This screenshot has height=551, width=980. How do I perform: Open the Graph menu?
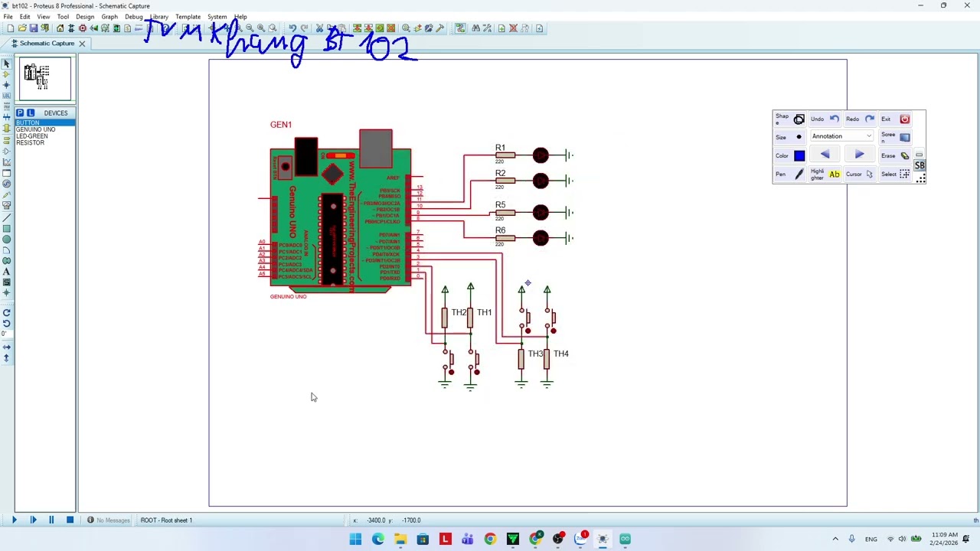point(109,17)
